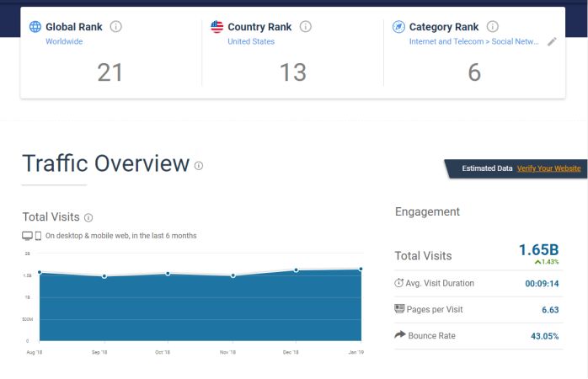The width and height of the screenshot is (588, 379).
Task: Open the Worldwide link under Global Rank
Action: [64, 41]
